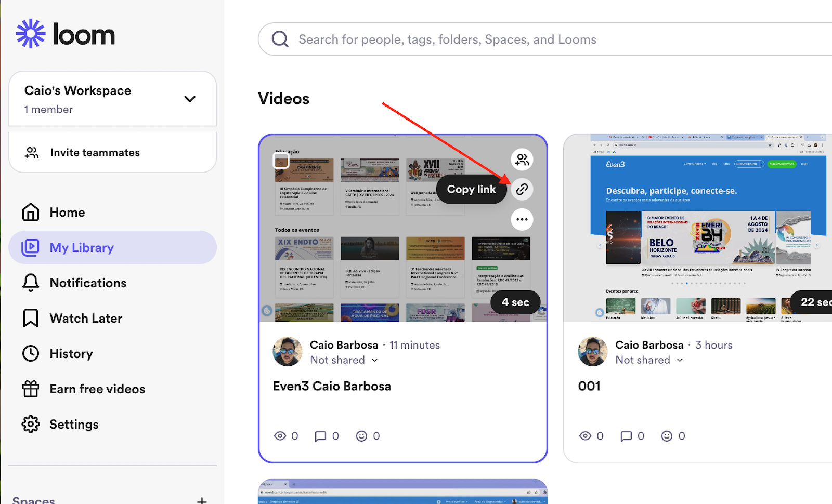The image size is (832, 504).
Task: Click Caio Barbosa avatar on Even3 card
Action: pos(288,352)
